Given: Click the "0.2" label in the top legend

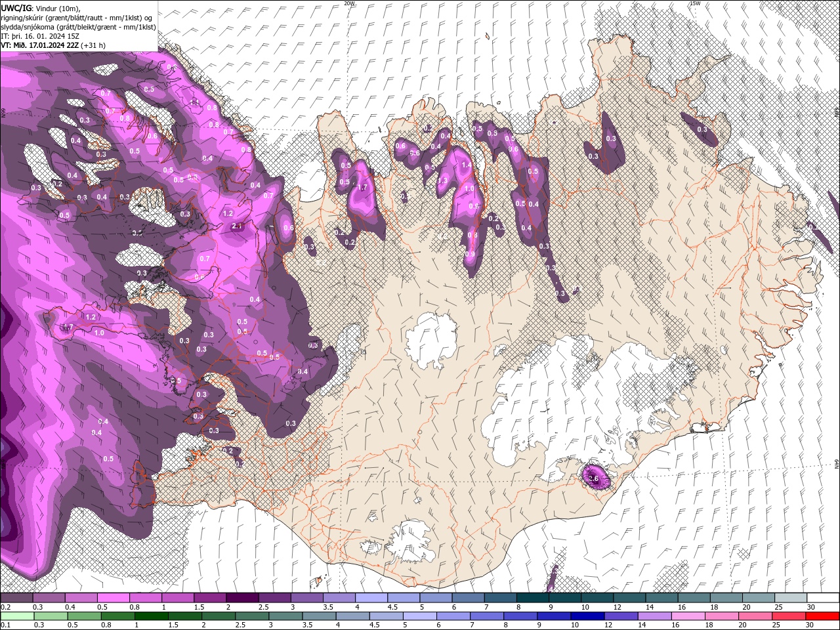Looking at the screenshot, I should [6, 607].
